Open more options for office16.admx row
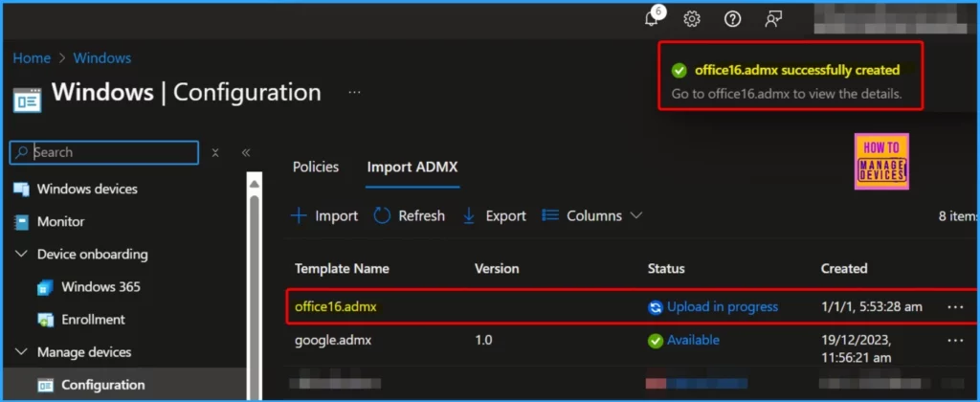This screenshot has height=402, width=980. pos(955,307)
